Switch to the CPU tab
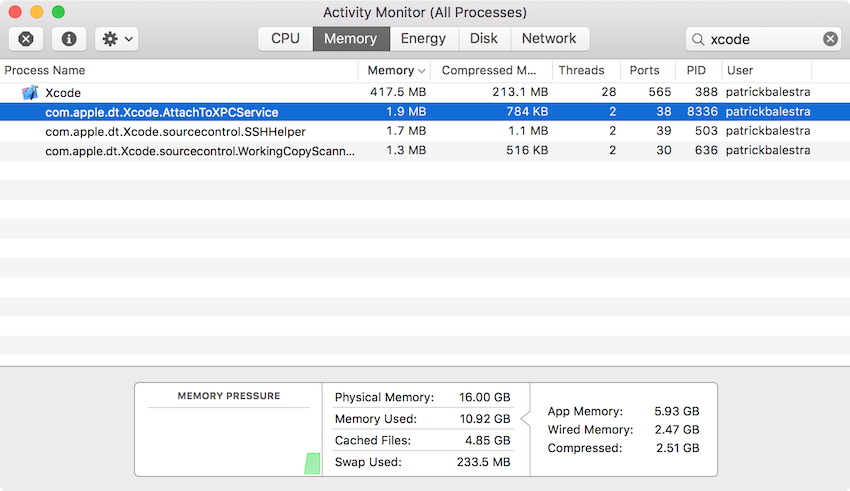This screenshot has height=491, width=850. [286, 39]
